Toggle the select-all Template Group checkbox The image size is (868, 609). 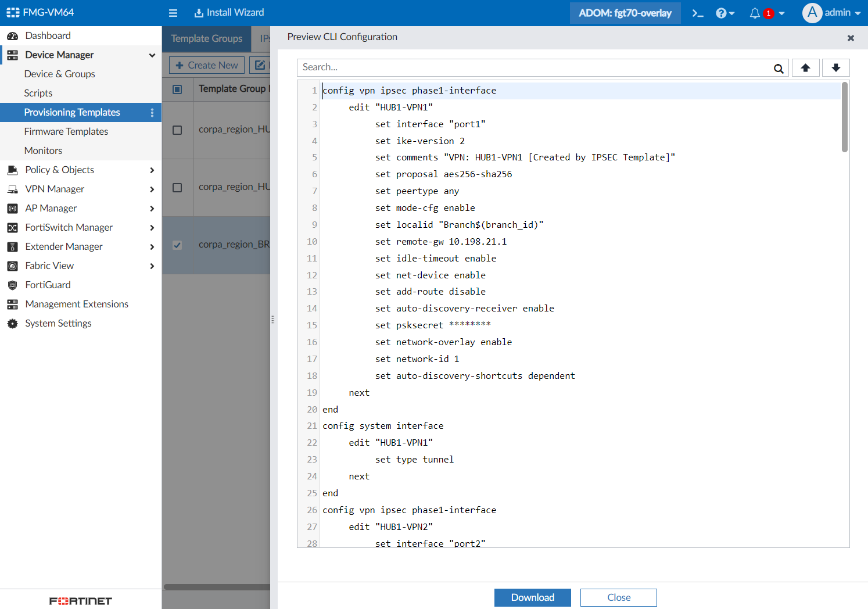tap(177, 89)
